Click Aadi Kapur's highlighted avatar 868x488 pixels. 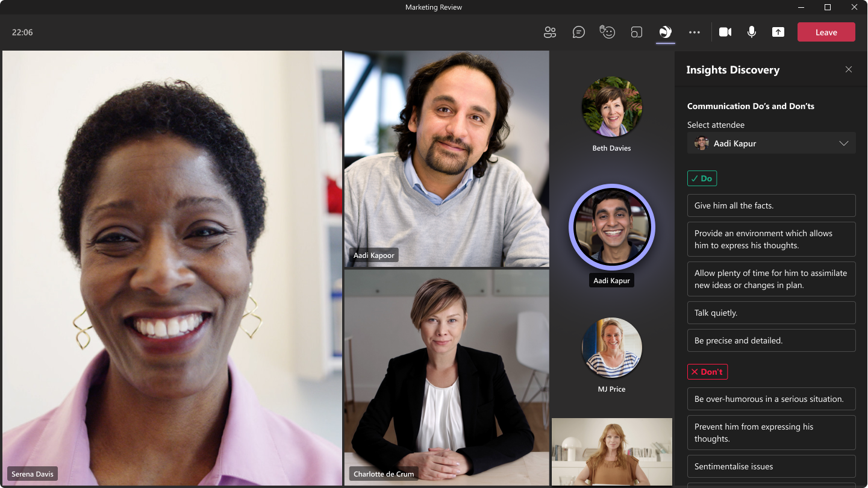click(x=611, y=228)
